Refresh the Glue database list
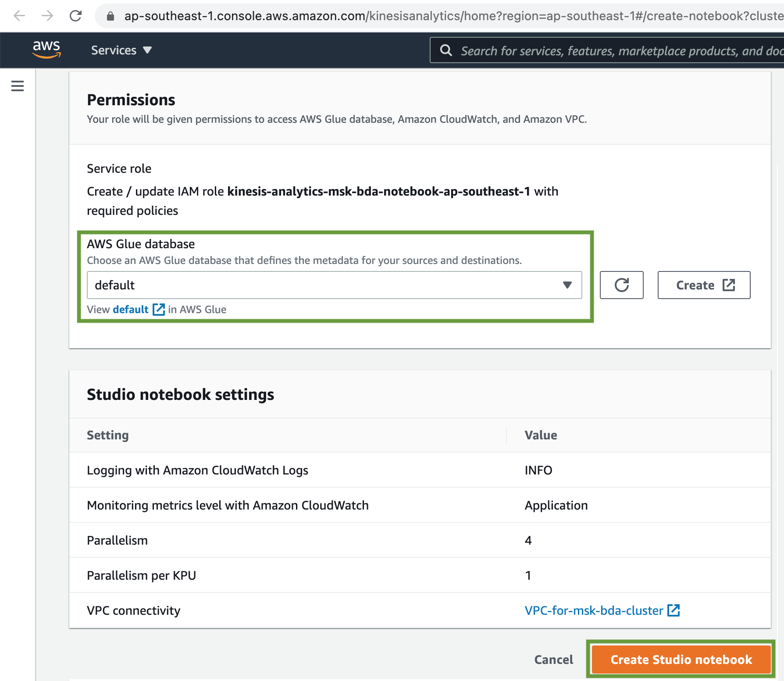 [x=621, y=285]
